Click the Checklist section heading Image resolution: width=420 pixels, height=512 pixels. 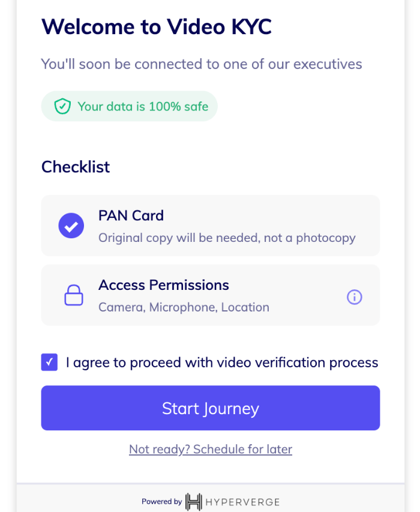(76, 167)
